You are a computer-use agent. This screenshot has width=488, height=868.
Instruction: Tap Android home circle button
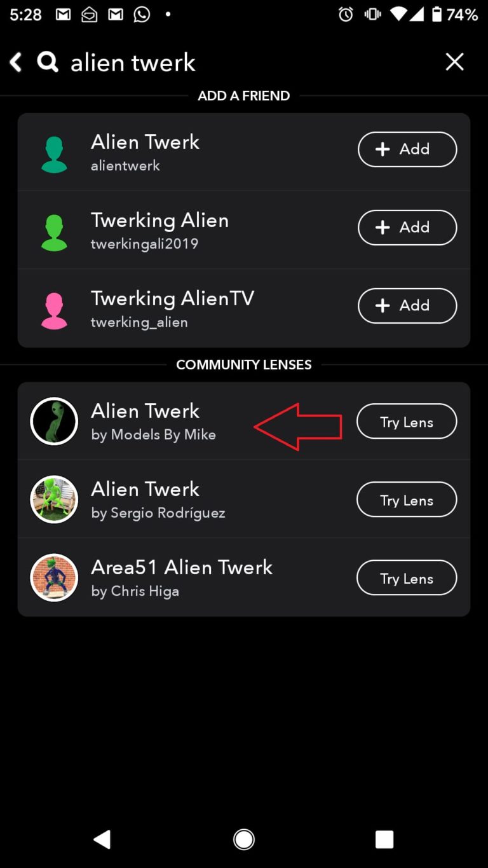(x=244, y=839)
